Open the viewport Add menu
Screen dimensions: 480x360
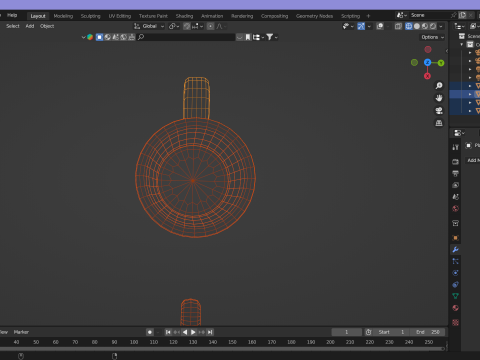point(30,26)
